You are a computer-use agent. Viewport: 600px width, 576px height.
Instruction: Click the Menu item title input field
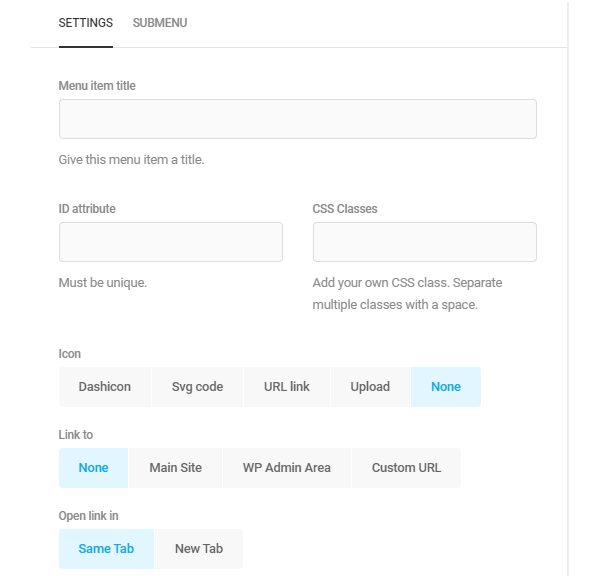point(297,119)
